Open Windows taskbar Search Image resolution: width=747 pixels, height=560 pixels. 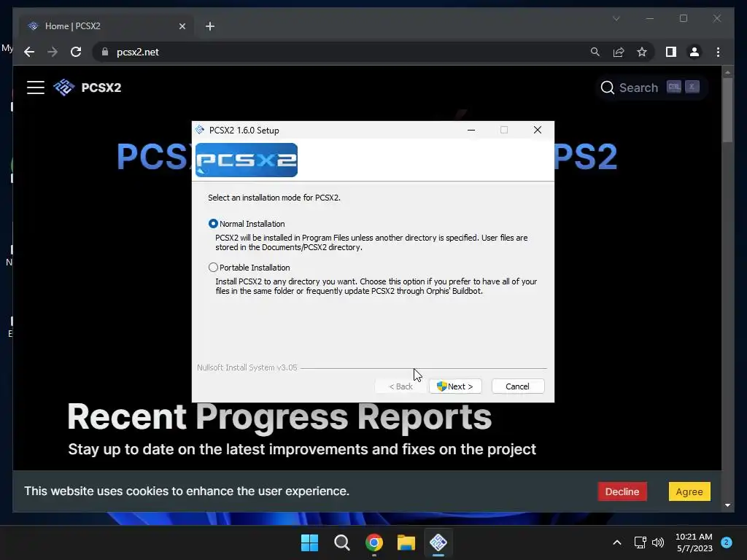tap(341, 542)
